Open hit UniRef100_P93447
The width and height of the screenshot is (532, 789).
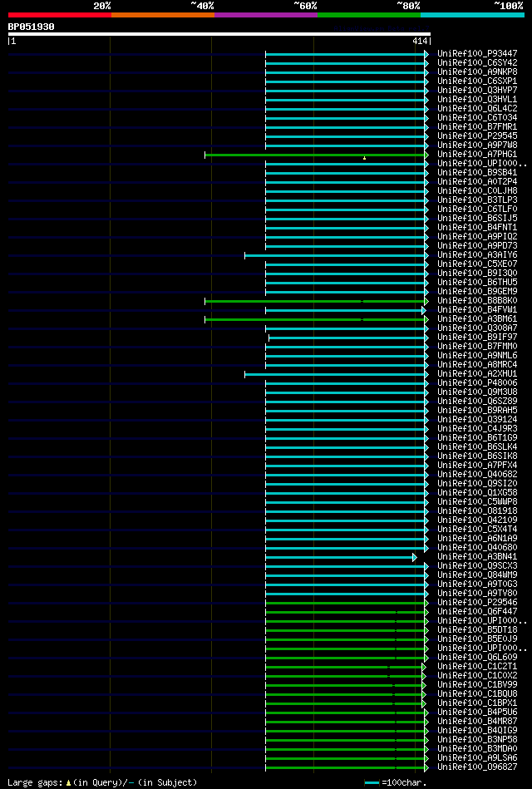[x=477, y=53]
